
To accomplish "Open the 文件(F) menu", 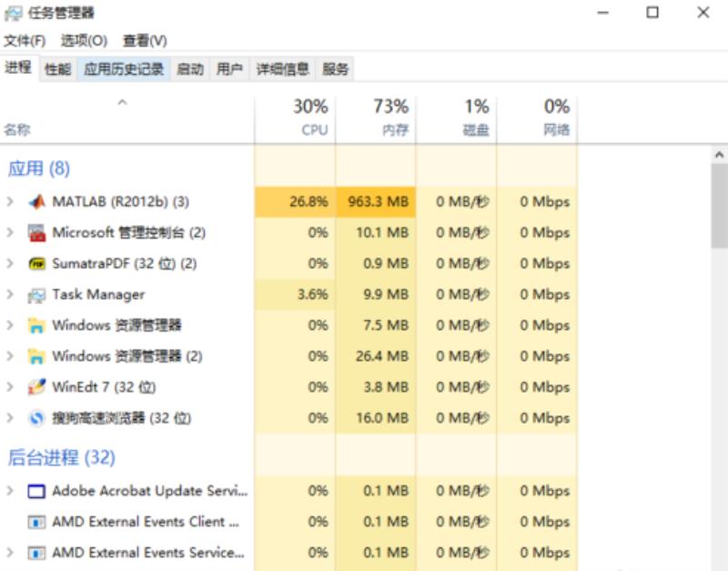I will 25,41.
